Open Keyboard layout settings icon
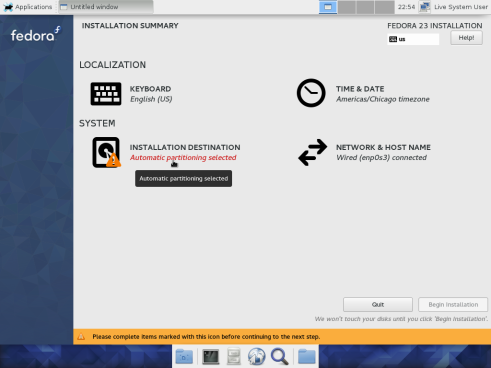This screenshot has width=491, height=368. coord(106,94)
